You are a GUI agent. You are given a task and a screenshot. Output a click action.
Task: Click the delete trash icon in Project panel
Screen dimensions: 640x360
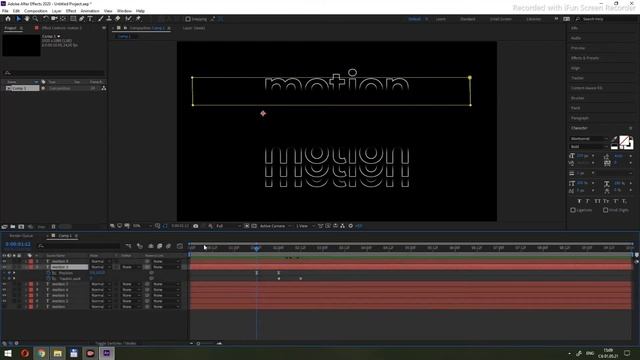pyautogui.click(x=53, y=227)
